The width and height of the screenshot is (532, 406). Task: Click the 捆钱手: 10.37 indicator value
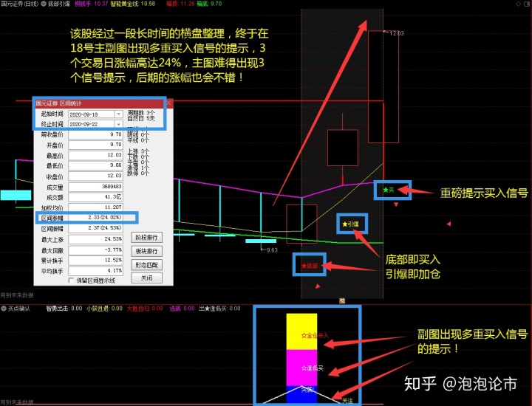pos(91,4)
